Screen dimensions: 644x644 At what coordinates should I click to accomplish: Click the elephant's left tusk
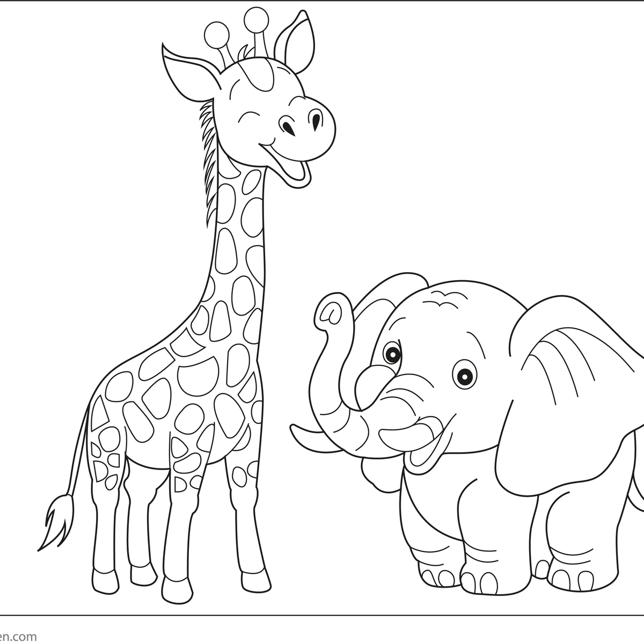(304, 435)
